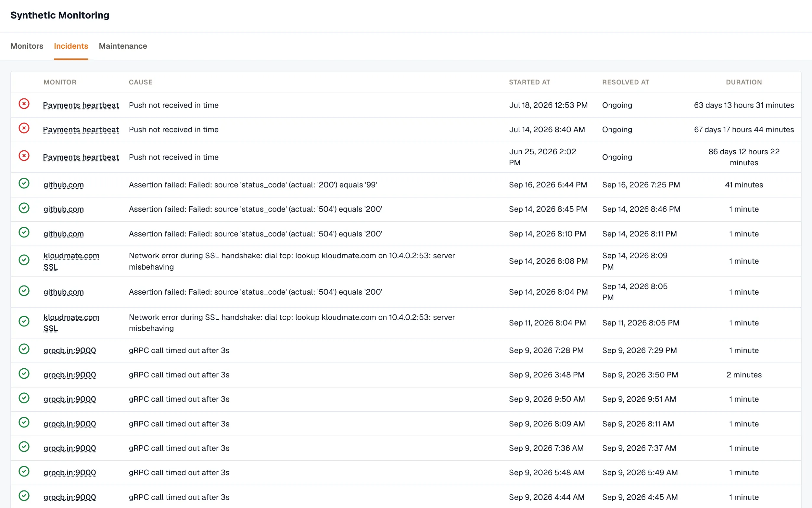Click the Duration column header

coord(744,82)
